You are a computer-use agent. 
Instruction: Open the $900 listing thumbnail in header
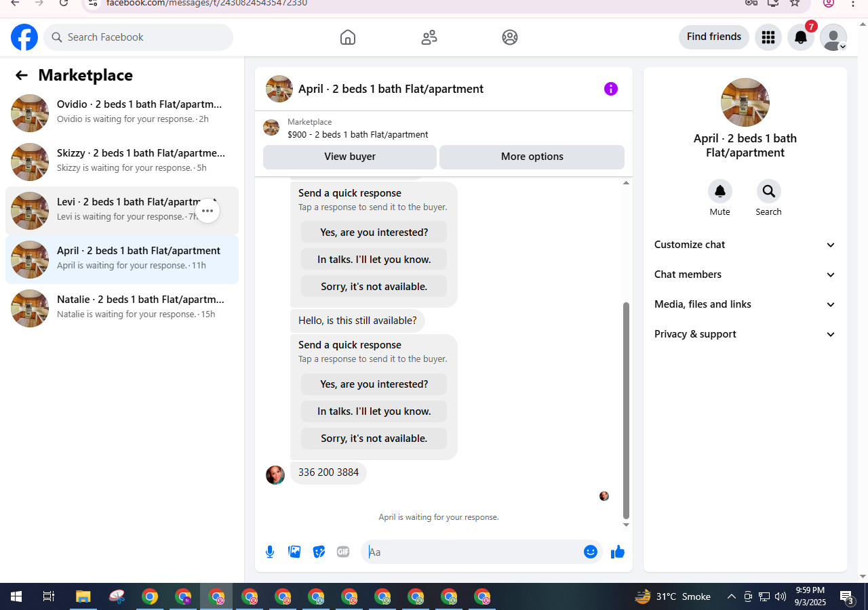click(x=271, y=127)
